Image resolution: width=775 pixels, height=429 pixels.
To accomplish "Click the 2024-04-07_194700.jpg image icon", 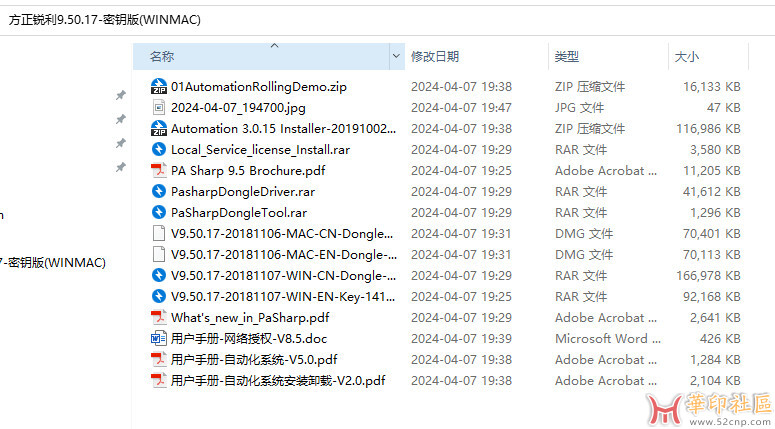I will 159,107.
